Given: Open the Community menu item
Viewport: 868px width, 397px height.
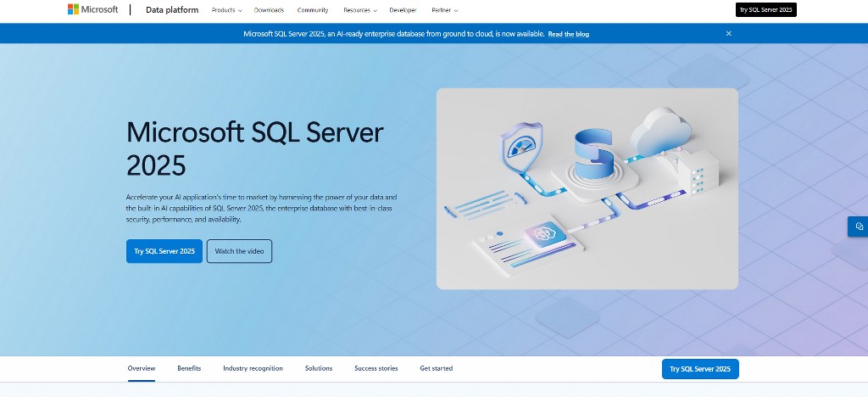Looking at the screenshot, I should coord(313,10).
